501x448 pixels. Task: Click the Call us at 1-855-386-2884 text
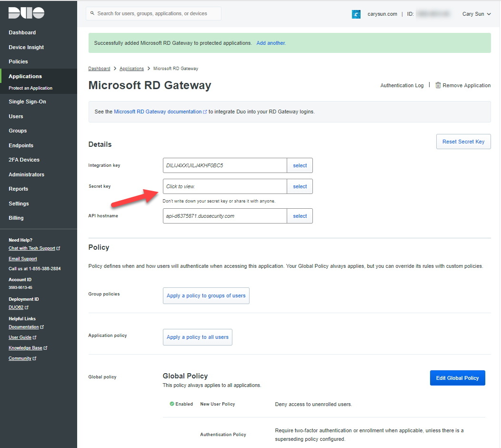point(34,269)
